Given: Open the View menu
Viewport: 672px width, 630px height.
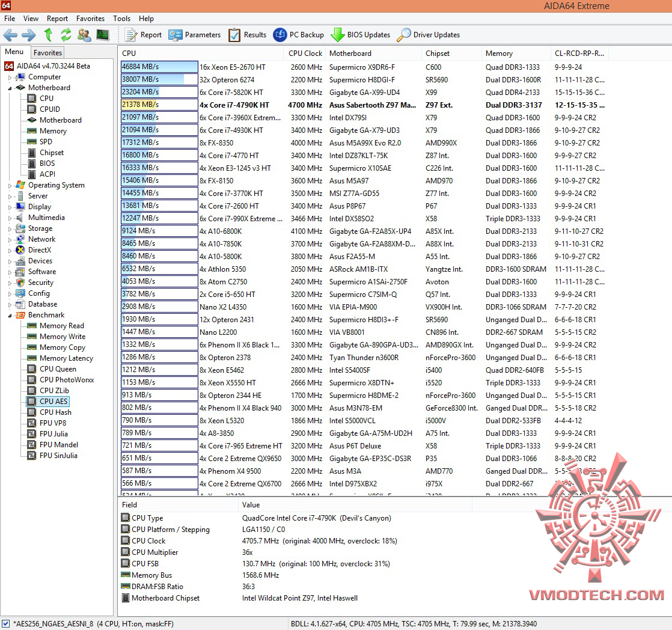Looking at the screenshot, I should click(x=31, y=19).
